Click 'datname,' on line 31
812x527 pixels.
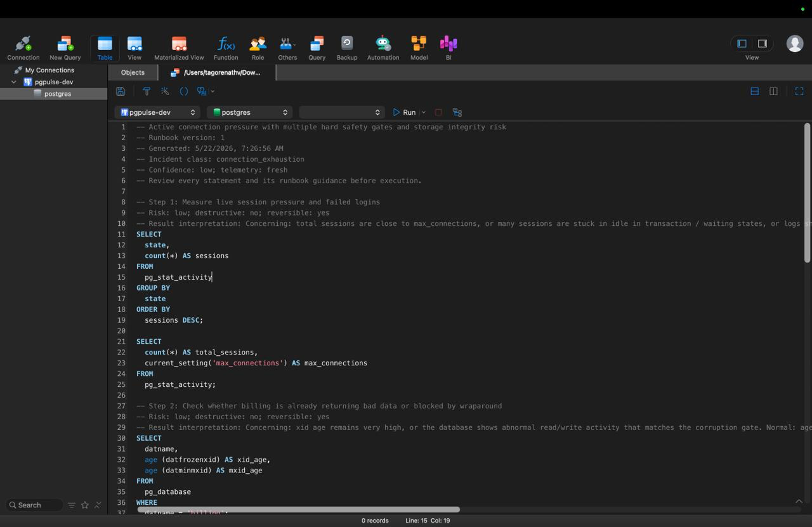coord(161,449)
